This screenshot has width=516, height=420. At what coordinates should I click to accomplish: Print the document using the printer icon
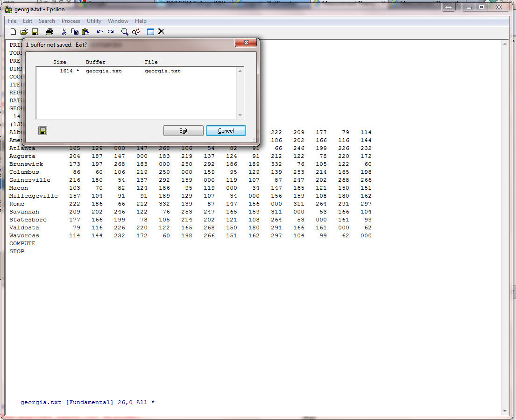(x=49, y=32)
